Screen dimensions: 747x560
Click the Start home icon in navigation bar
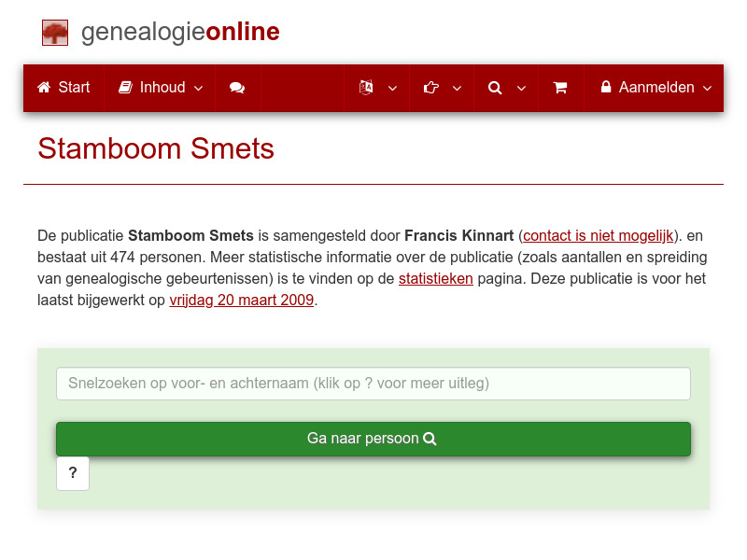click(x=43, y=87)
